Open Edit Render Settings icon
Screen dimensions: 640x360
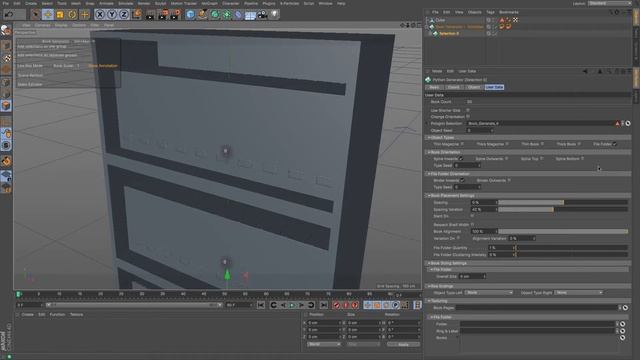tap(175, 15)
